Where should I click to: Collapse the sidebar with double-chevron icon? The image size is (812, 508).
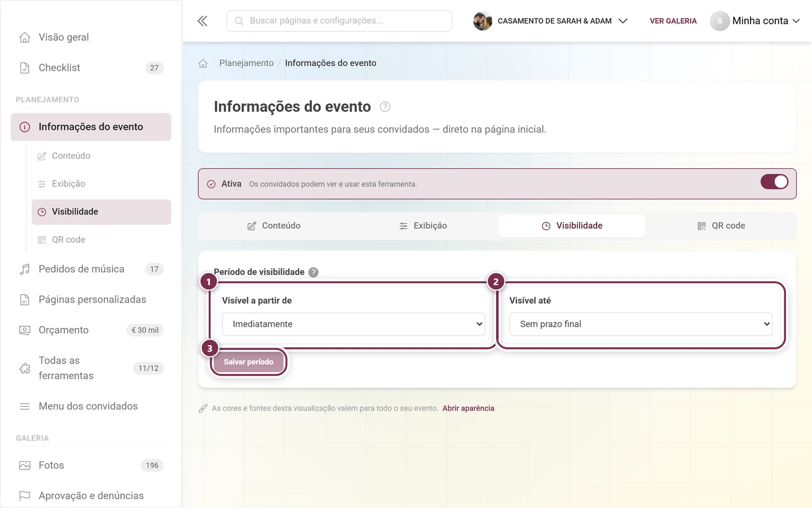pyautogui.click(x=202, y=21)
